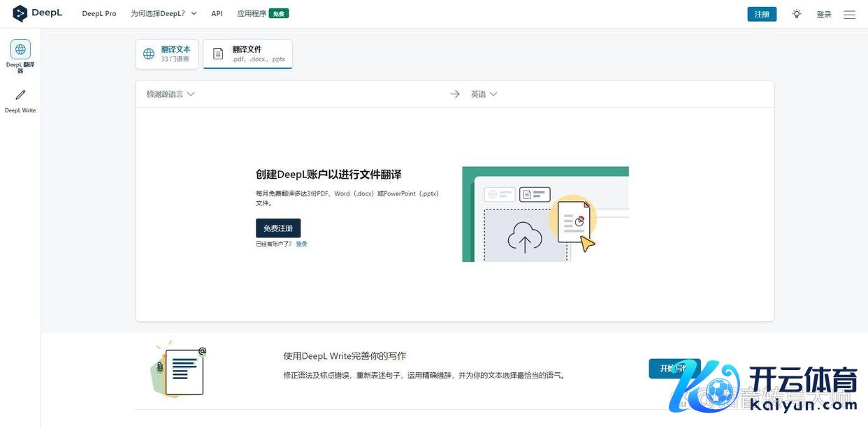This screenshot has height=428, width=868.
Task: Click the blue 注册 button in the header
Action: pyautogui.click(x=762, y=15)
